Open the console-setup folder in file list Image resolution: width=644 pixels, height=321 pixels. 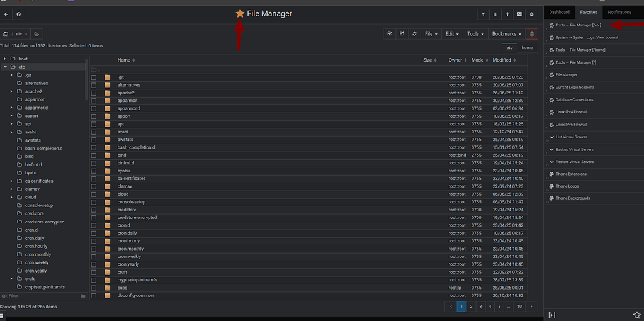click(x=132, y=202)
